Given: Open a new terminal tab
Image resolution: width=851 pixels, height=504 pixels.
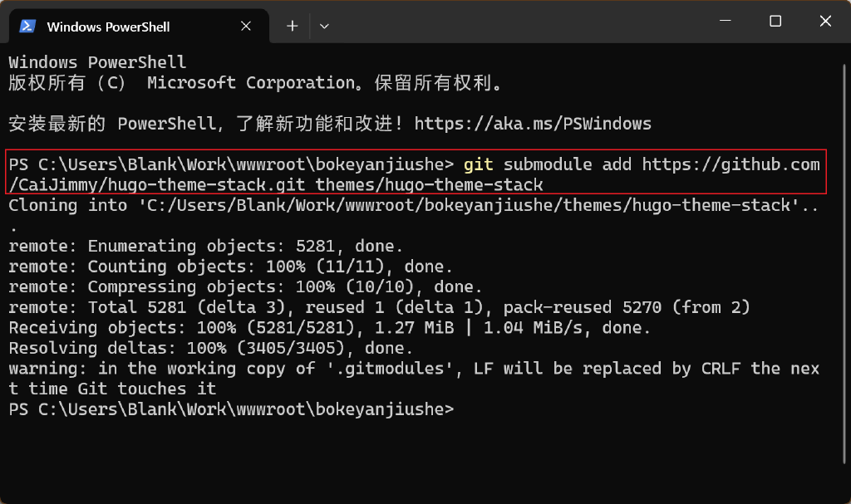Looking at the screenshot, I should [292, 26].
